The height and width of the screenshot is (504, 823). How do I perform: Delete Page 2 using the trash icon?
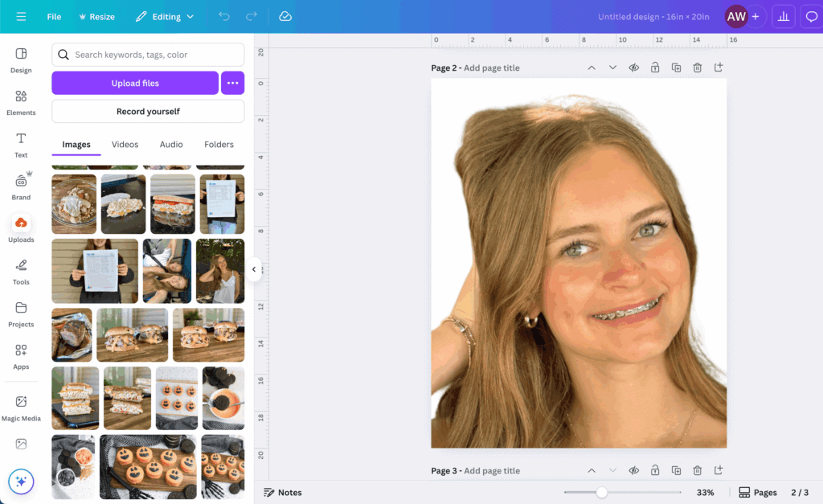pos(697,68)
